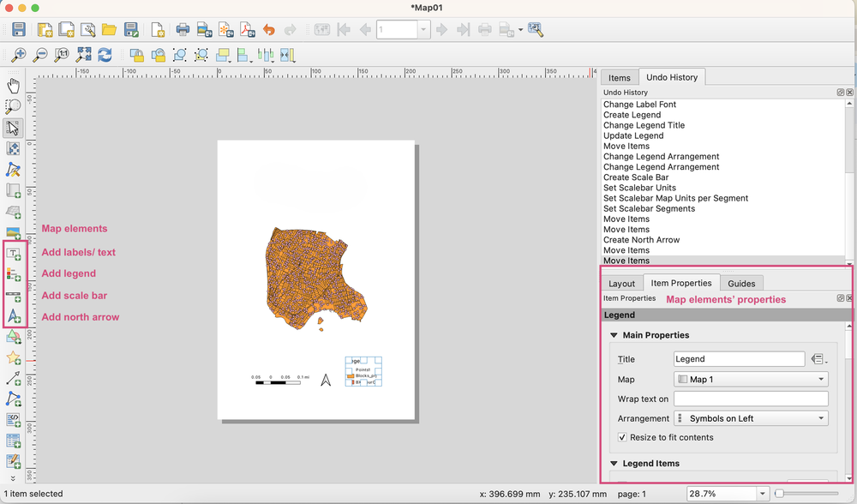Switch to the Items tab
The width and height of the screenshot is (857, 504).
[620, 78]
